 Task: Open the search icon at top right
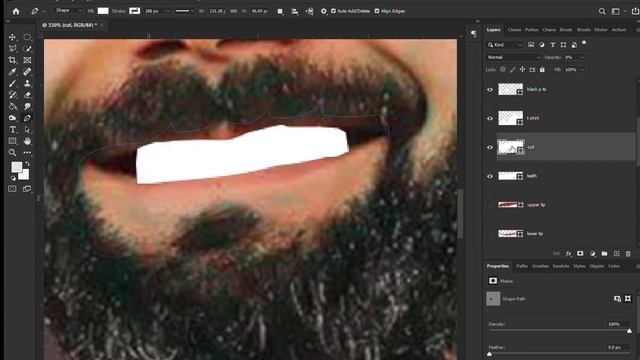pos(602,11)
